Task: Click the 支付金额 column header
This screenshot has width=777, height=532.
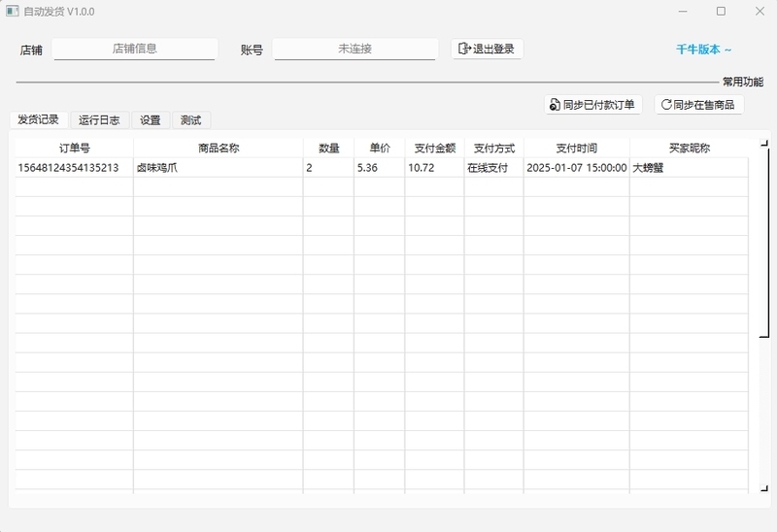Action: click(434, 148)
